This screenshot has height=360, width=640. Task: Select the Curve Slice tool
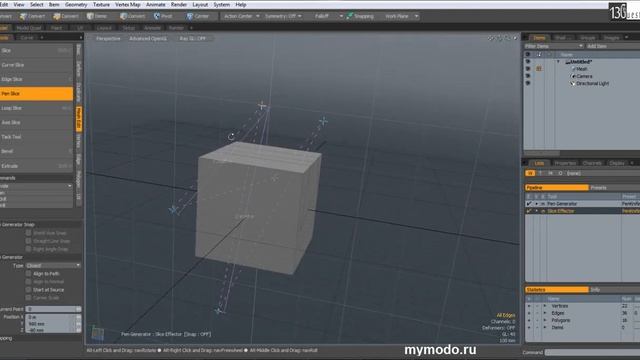(36, 65)
